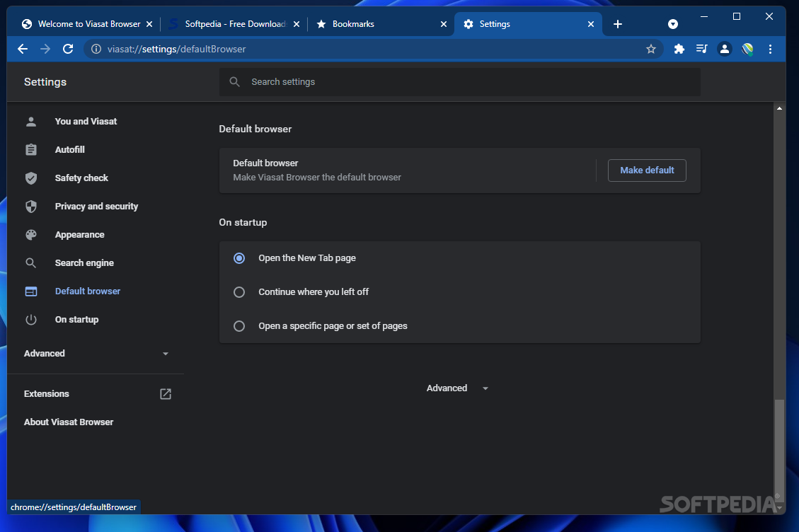Open Extensions link in sidebar
This screenshot has height=532, width=799.
(x=47, y=393)
